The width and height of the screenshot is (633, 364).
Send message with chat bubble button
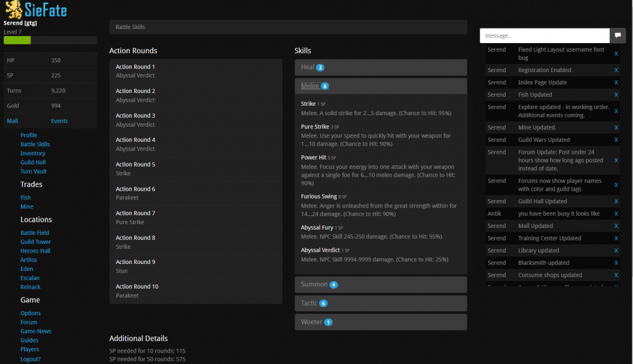(618, 35)
